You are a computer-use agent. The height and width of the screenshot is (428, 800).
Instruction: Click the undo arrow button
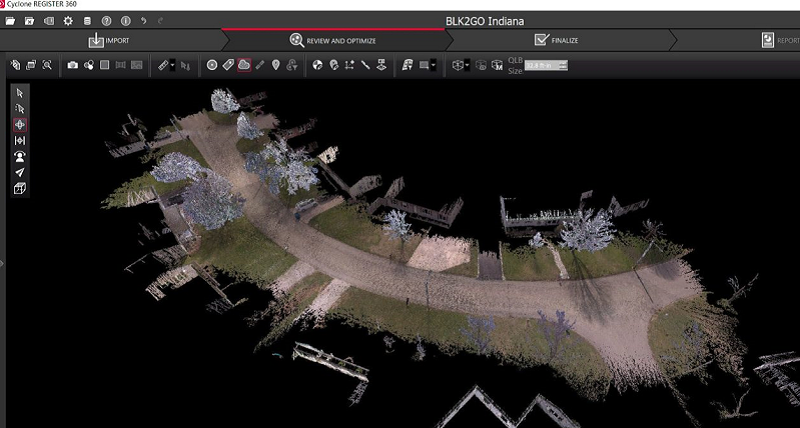pos(145,20)
